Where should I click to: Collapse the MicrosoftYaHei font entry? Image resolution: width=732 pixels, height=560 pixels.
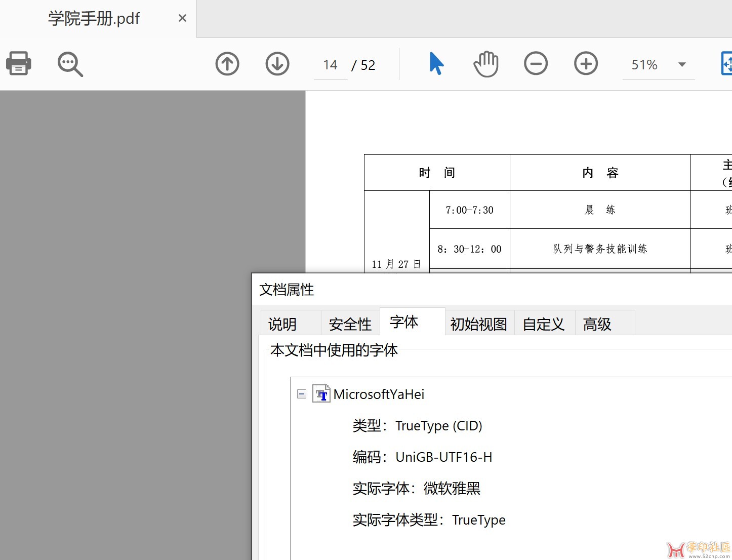[302, 394]
